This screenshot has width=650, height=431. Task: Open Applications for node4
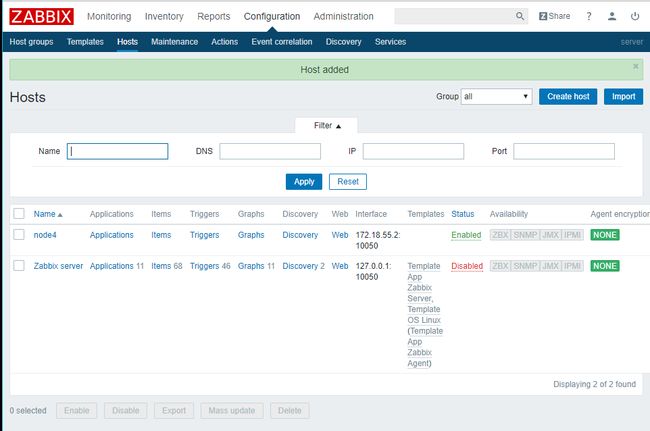(112, 235)
